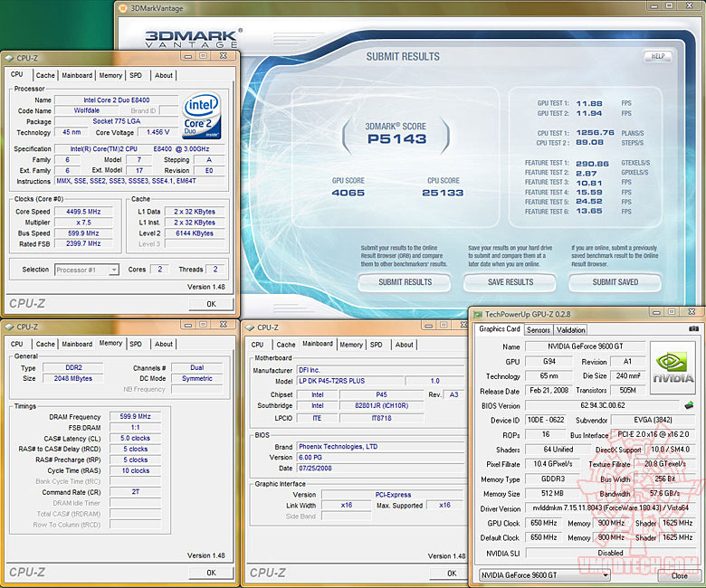Click the Mainboard CPU-Z window title icon
This screenshot has height=588, width=706.
click(x=250, y=327)
